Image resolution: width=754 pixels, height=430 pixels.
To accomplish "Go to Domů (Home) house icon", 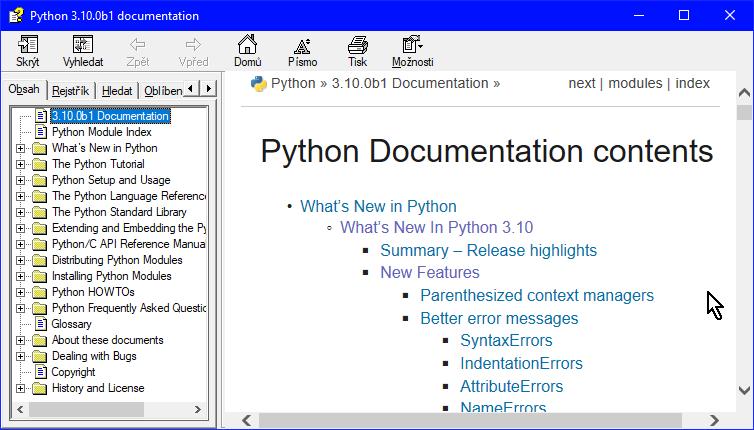I will (x=248, y=44).
